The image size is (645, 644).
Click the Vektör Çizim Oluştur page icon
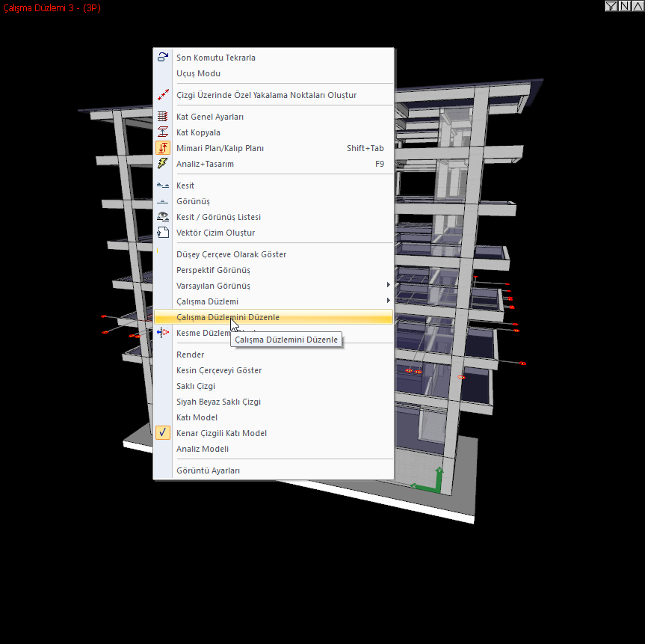(163, 233)
